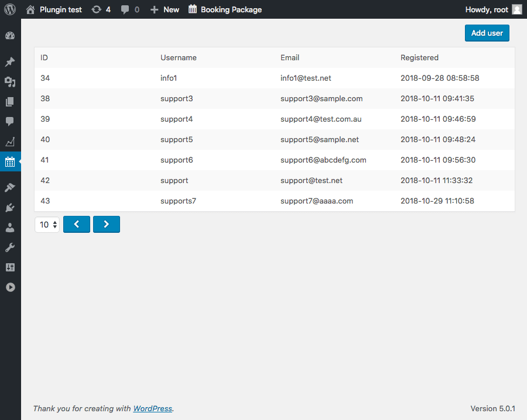The height and width of the screenshot is (420, 527).
Task: Click the Add user button
Action: click(487, 33)
